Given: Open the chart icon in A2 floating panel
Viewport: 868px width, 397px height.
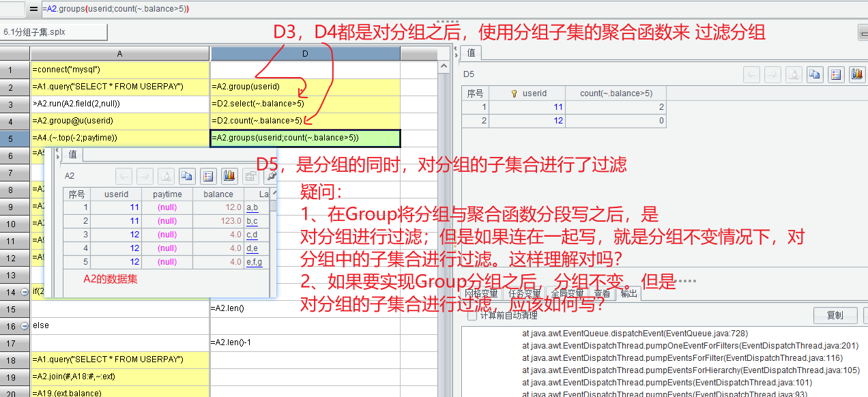Looking at the screenshot, I should pos(229,176).
